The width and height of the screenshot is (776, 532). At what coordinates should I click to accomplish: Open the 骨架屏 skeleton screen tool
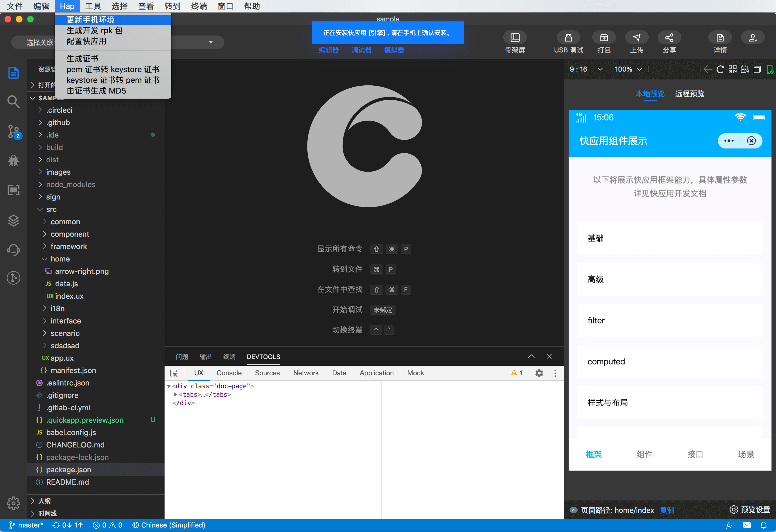[515, 38]
